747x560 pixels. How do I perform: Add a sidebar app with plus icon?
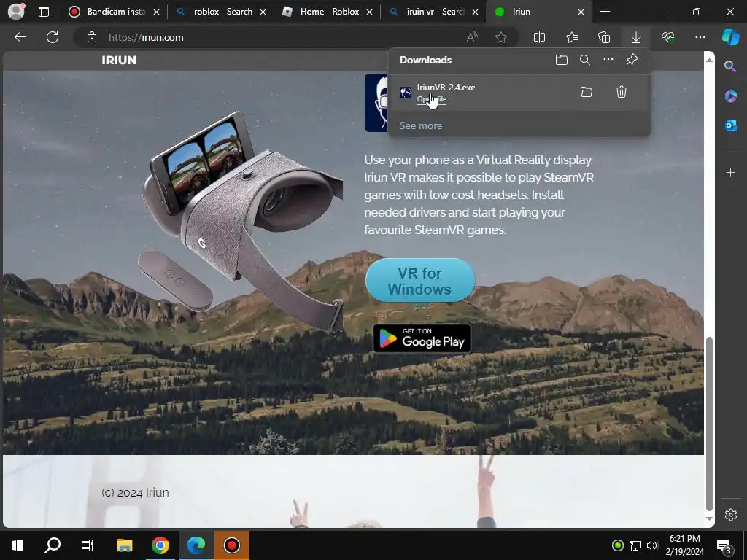[x=730, y=172]
